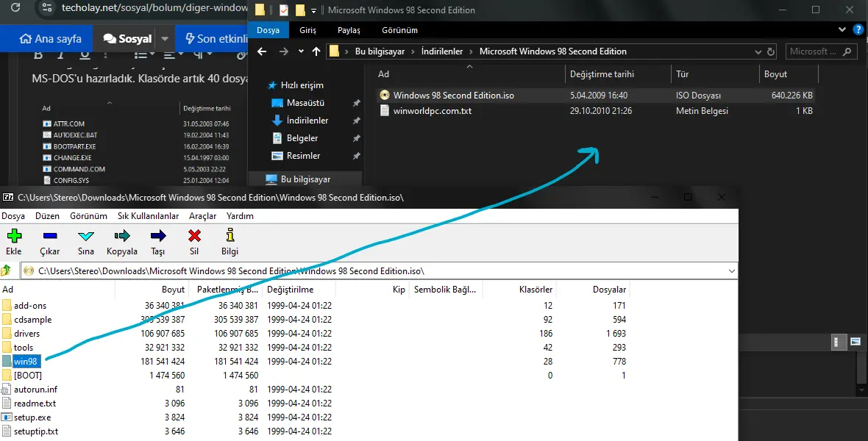Expand the Explorer address bar history dropdown

coord(758,52)
